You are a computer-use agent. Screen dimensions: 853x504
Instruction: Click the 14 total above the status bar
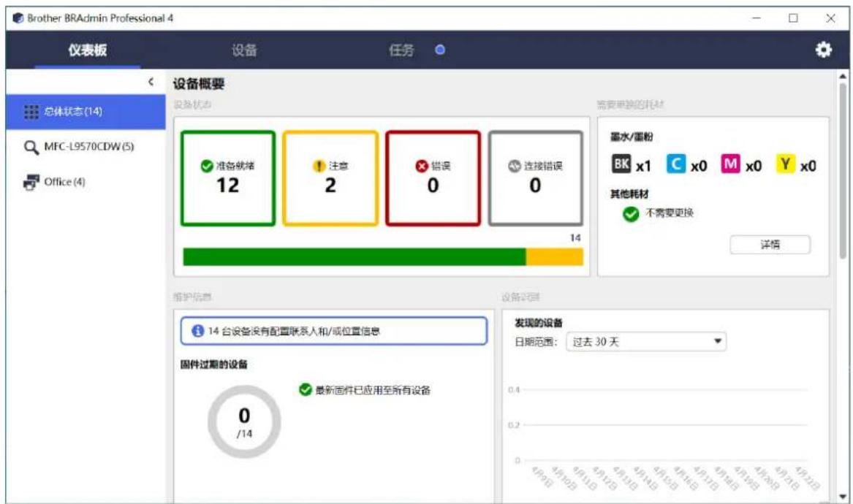tap(575, 237)
